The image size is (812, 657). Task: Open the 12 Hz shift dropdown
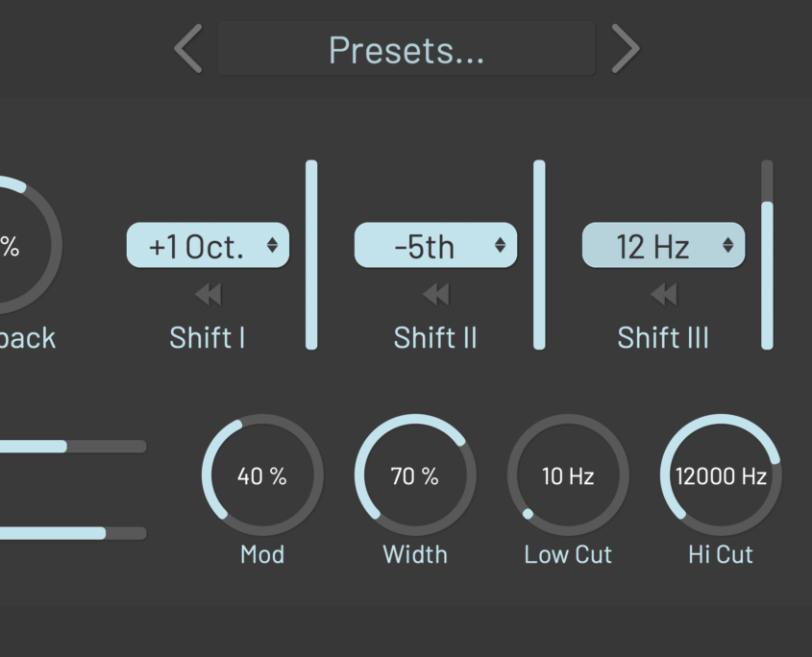coord(663,246)
